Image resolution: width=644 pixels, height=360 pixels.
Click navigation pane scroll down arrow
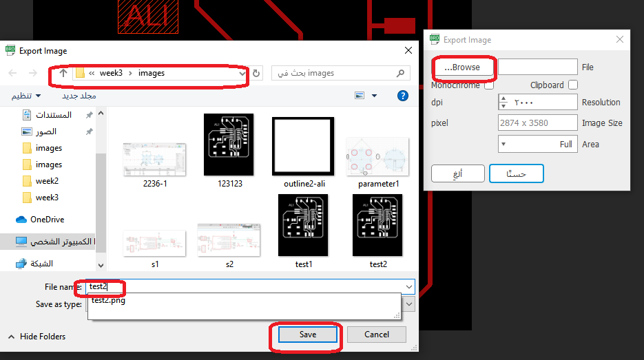(101, 266)
